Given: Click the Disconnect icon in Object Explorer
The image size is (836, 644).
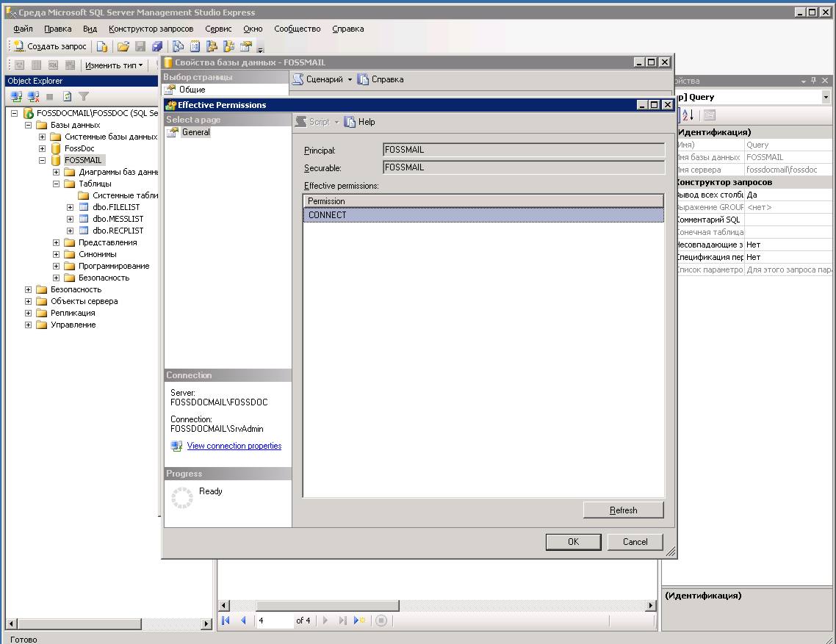Looking at the screenshot, I should click(33, 96).
